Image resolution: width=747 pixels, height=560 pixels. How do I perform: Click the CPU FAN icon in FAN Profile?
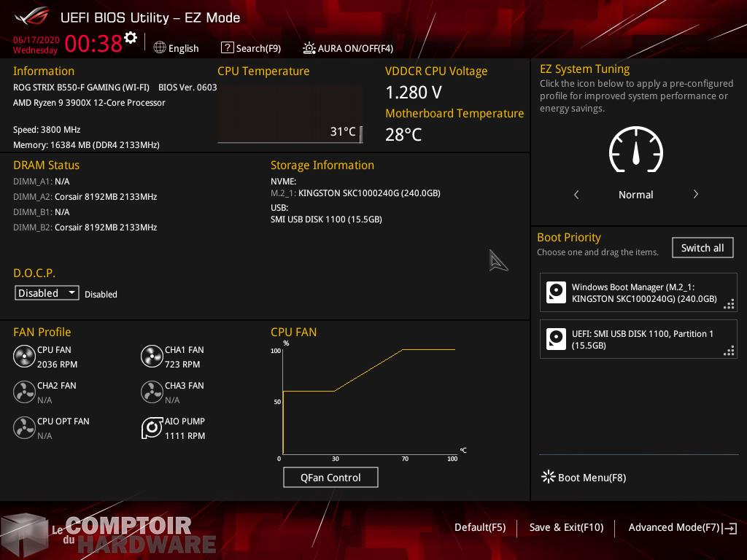coord(24,357)
